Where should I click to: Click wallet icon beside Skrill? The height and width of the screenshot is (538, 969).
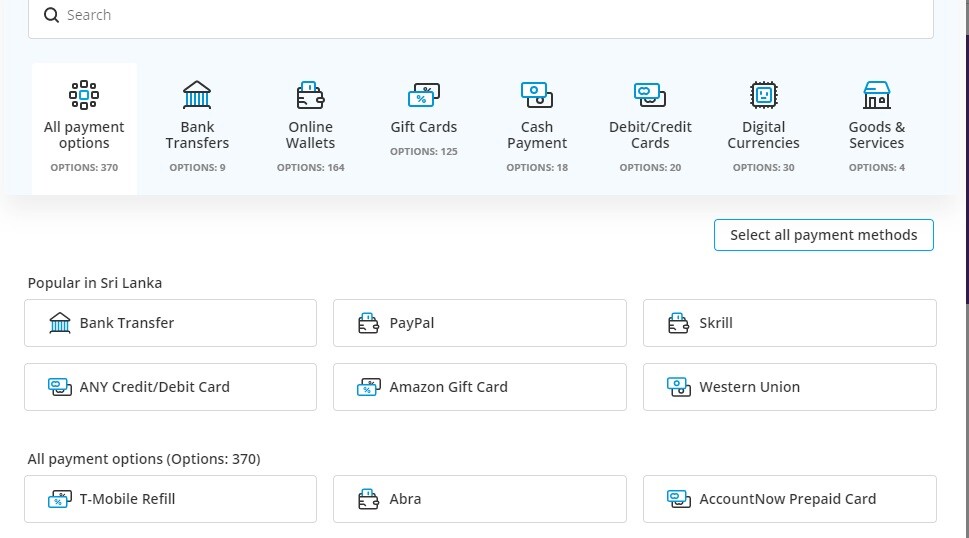[x=679, y=323]
